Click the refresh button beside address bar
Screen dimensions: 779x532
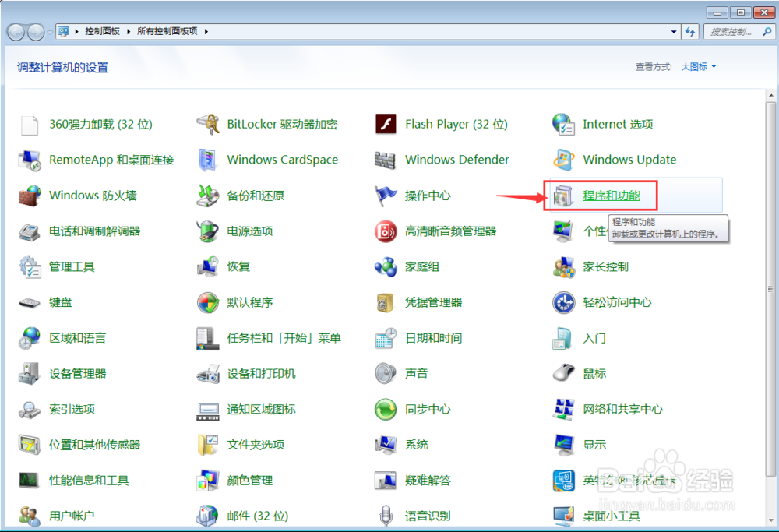[690, 32]
